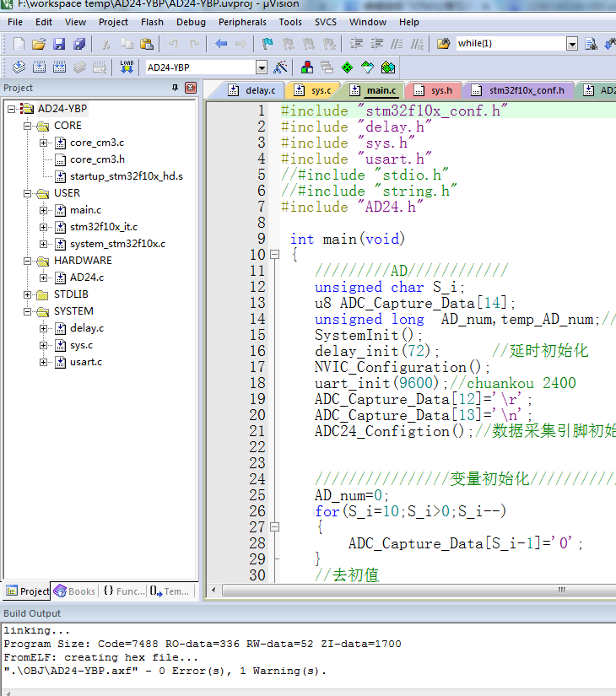
Task: Open the Peripherals menu
Action: 242,22
